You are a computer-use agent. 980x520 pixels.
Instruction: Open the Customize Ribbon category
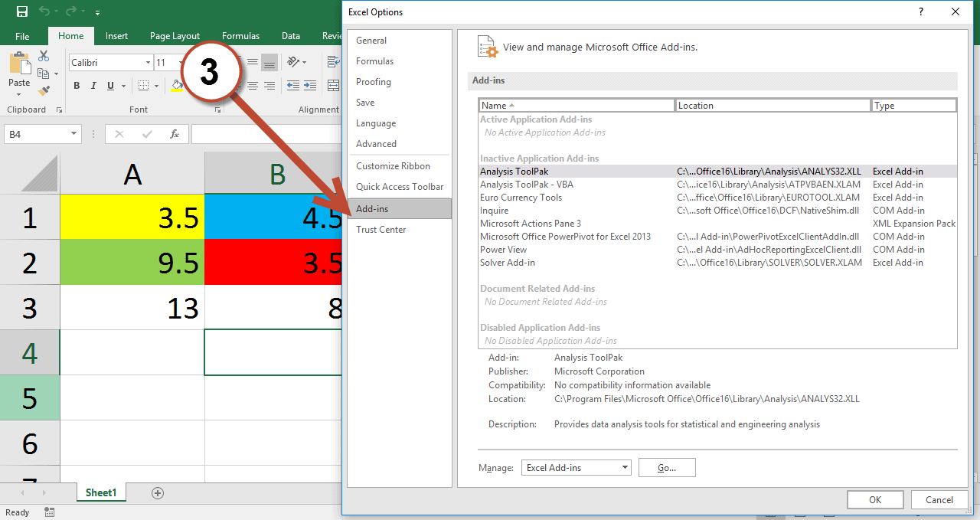[399, 166]
